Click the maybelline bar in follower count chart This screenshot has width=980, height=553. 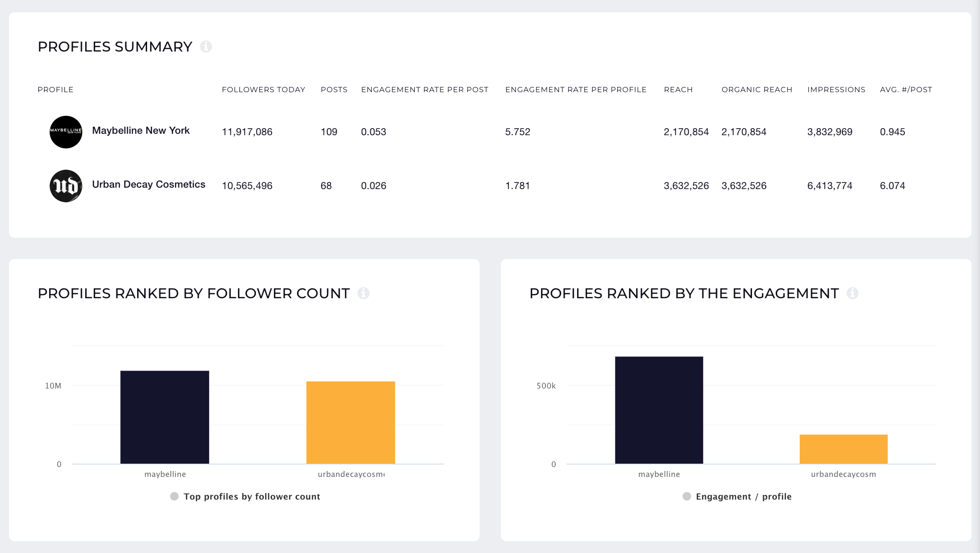pyautogui.click(x=165, y=417)
